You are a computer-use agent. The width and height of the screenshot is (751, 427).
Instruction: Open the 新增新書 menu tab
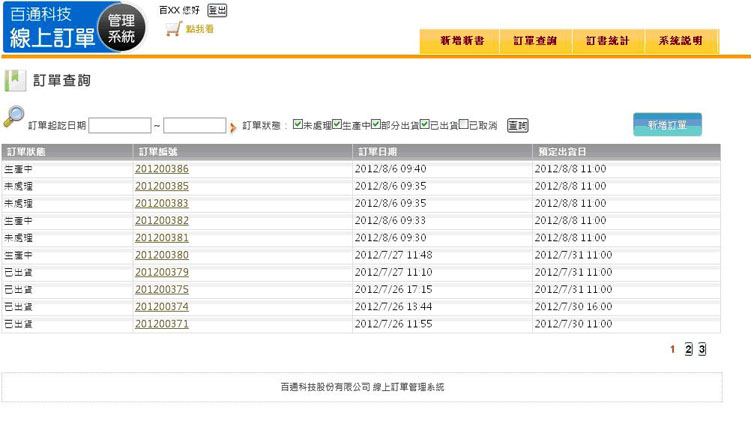pos(460,41)
